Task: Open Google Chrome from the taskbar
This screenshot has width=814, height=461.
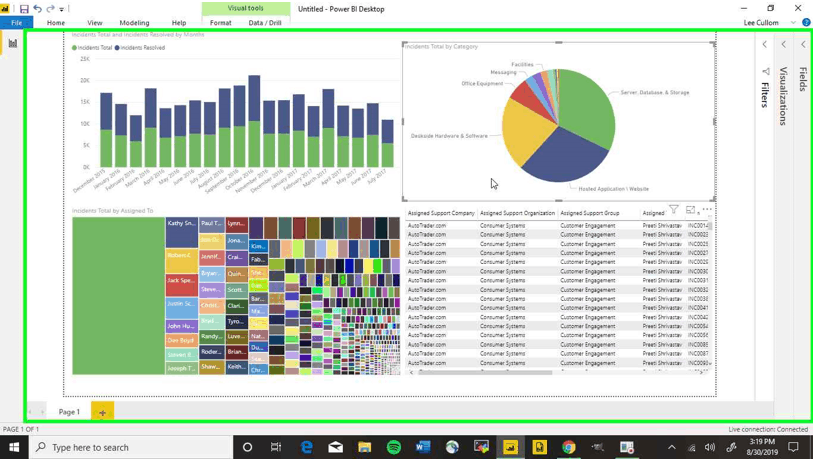Action: 568,448
